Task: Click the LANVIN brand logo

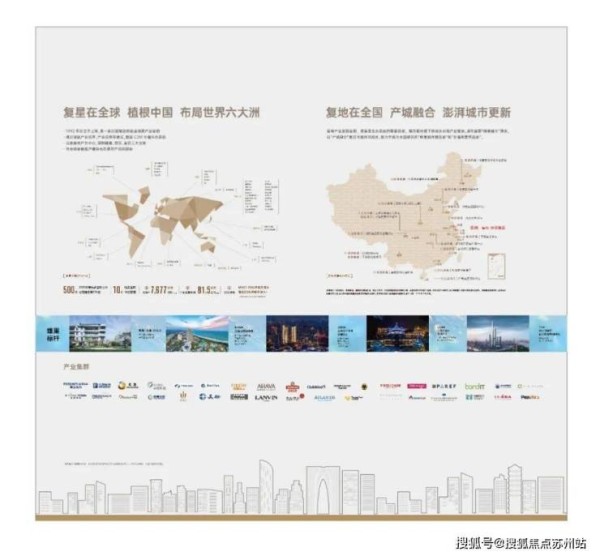Action: point(266,398)
